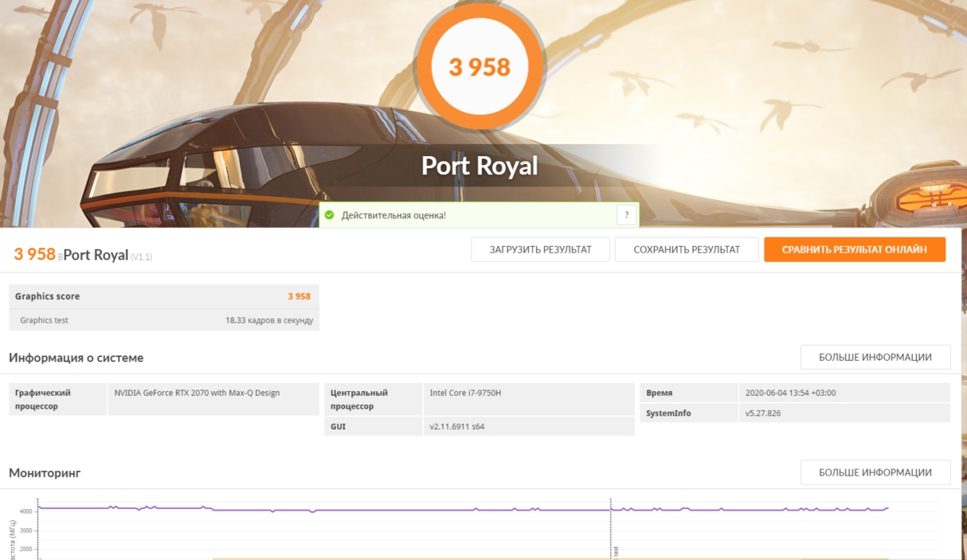Screen dimensions: 967x560
Task: Click 'Центральный процессор' label
Action: [x=359, y=399]
